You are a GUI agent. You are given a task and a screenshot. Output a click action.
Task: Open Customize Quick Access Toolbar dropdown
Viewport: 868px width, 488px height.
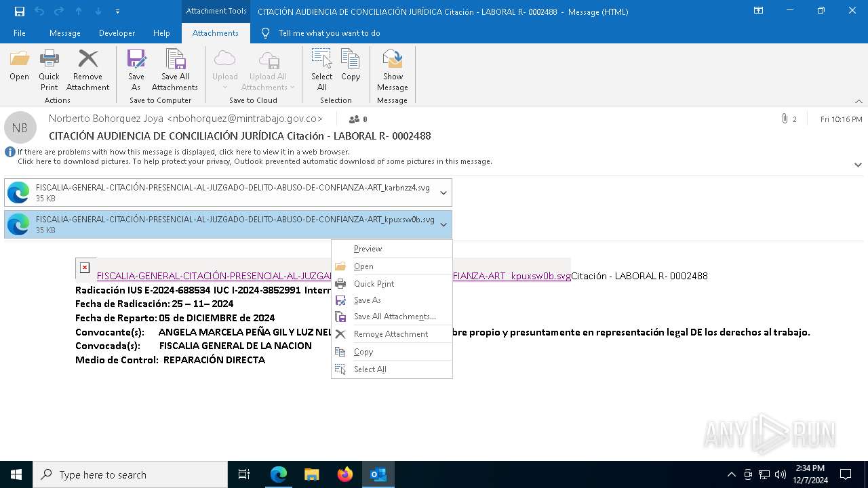118,12
